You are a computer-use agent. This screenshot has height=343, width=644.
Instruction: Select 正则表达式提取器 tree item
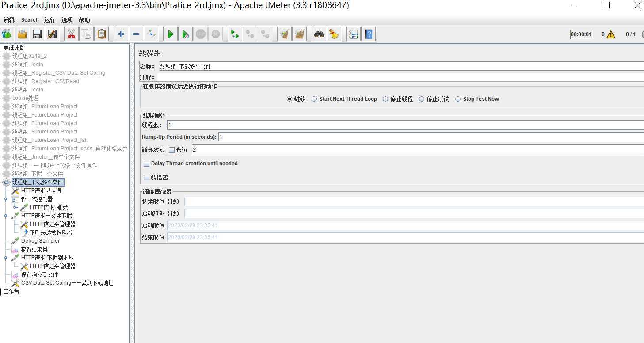pos(51,232)
